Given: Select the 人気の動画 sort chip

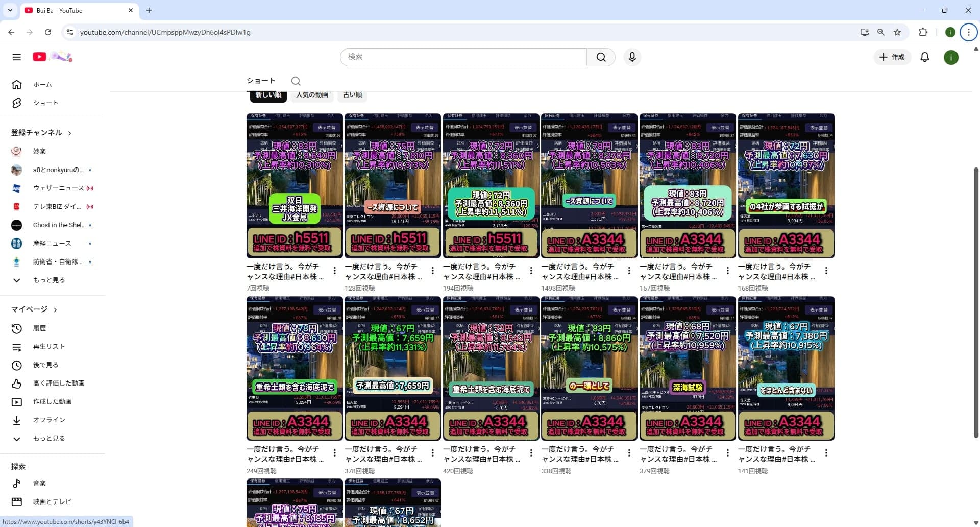Looking at the screenshot, I should pos(312,95).
